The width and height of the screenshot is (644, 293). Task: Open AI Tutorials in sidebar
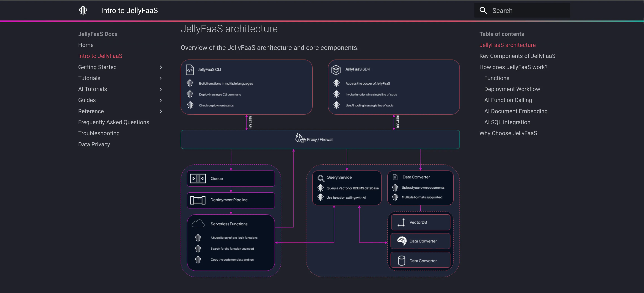[92, 89]
